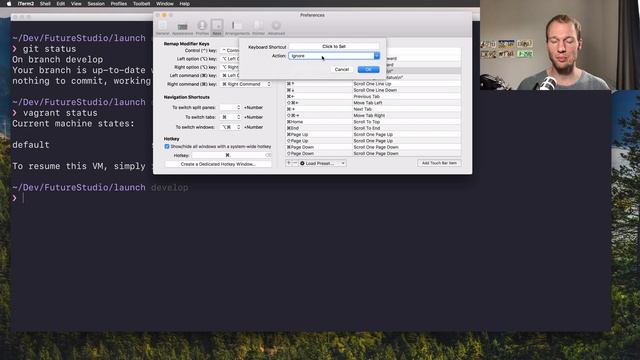Image resolution: width=640 pixels, height=360 pixels.
Task: Click Create a Dedicated Hotkey Window
Action: coord(218,164)
